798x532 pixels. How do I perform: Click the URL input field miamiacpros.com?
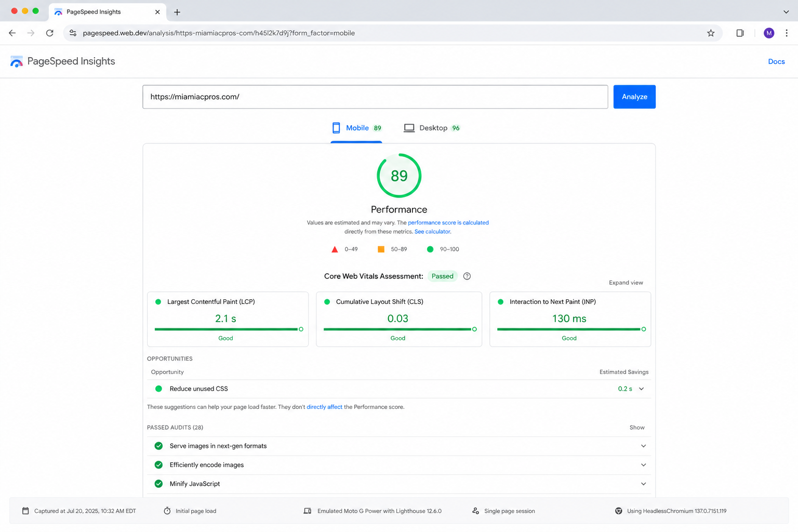tap(375, 97)
